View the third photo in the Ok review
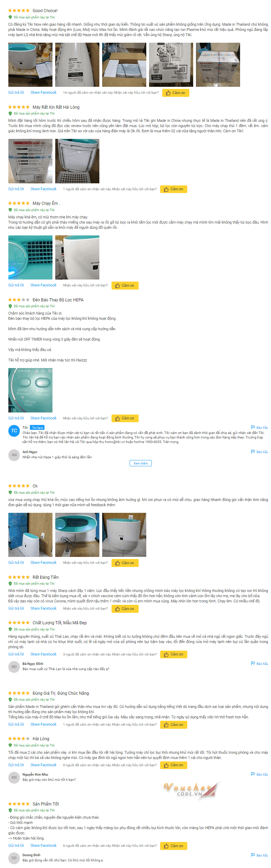Viewport: 271px width, 868px height. pos(124,535)
